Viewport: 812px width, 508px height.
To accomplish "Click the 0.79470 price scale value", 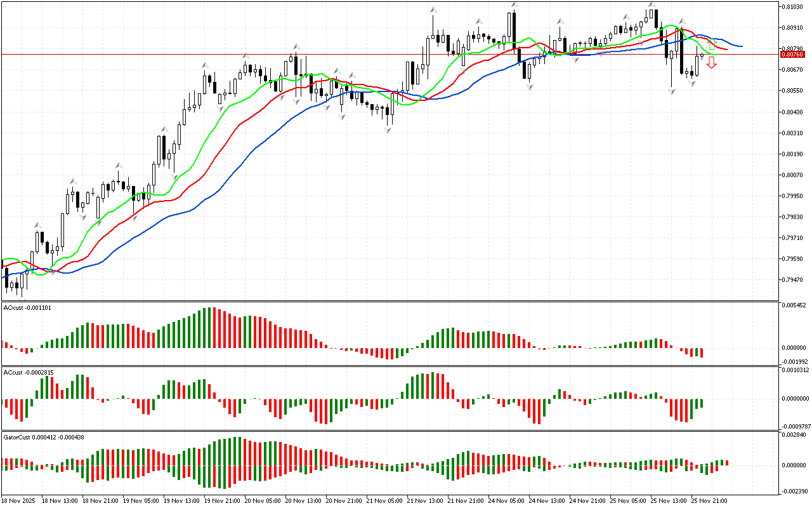I will 792,279.
